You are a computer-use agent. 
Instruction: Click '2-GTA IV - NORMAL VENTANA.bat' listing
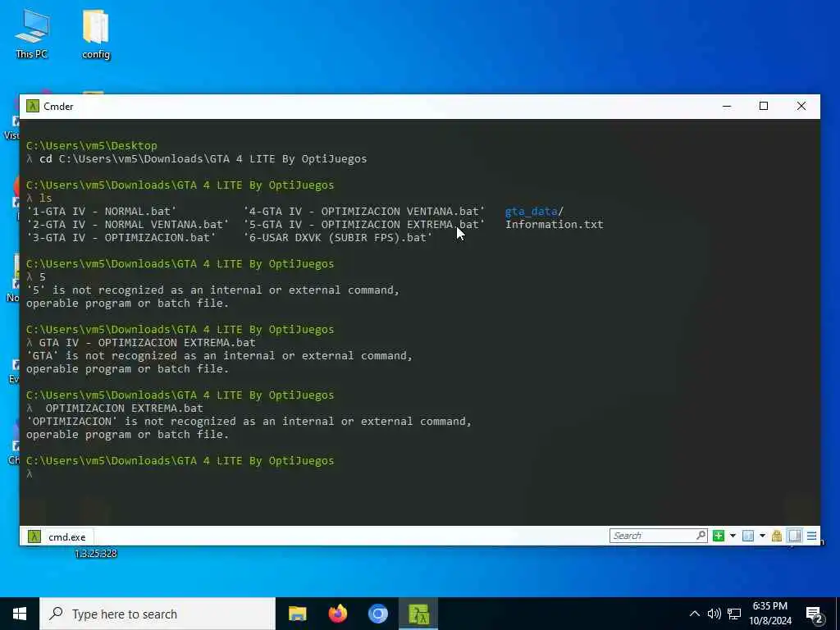click(127, 225)
